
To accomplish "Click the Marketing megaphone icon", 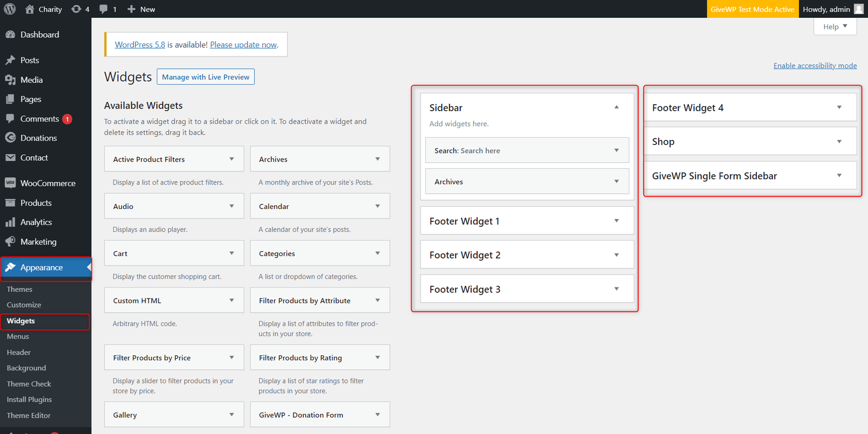I will tap(10, 242).
